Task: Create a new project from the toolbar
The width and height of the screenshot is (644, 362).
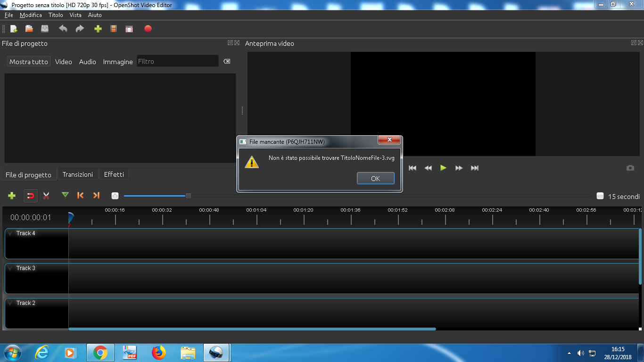Action: click(x=14, y=29)
